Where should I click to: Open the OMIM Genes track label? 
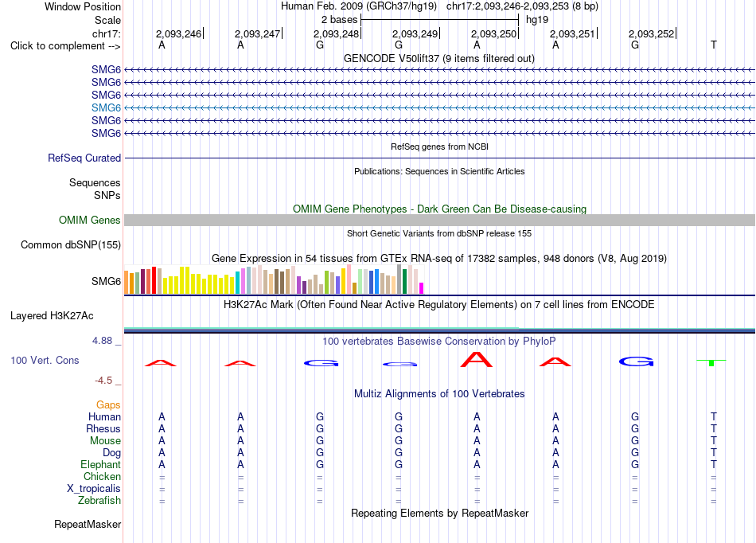90,220
